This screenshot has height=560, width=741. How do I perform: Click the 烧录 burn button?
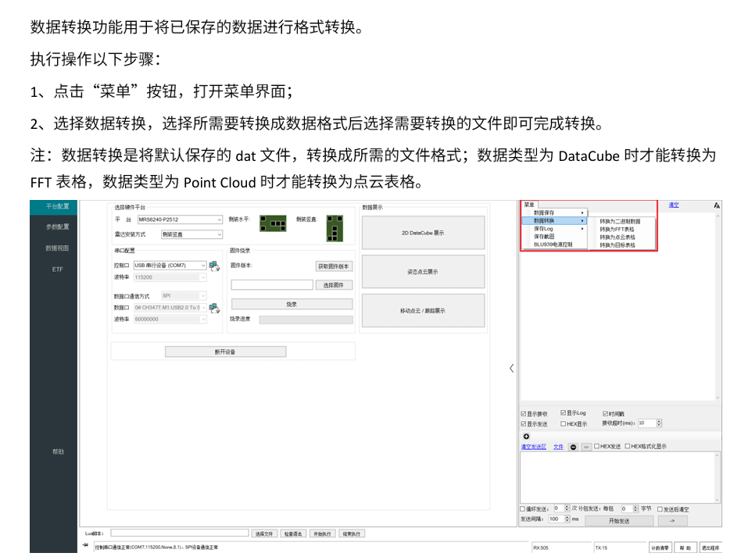point(292,305)
